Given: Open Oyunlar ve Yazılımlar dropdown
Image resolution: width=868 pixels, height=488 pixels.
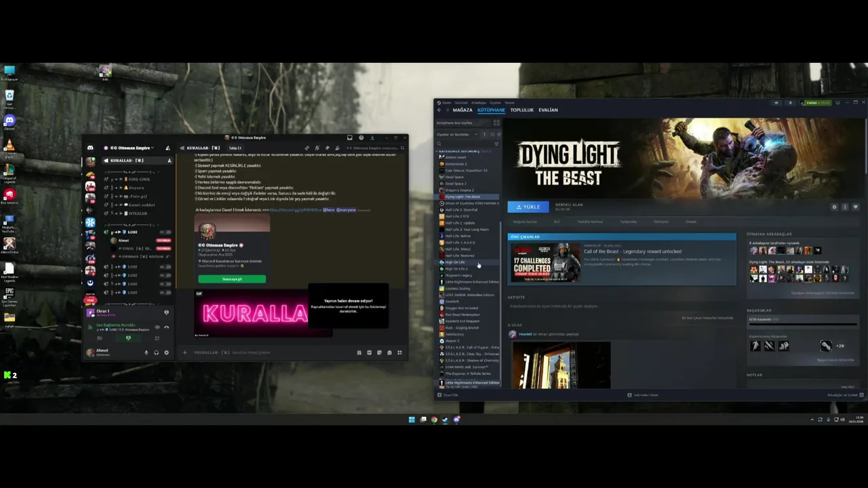Looking at the screenshot, I should pyautogui.click(x=458, y=134).
